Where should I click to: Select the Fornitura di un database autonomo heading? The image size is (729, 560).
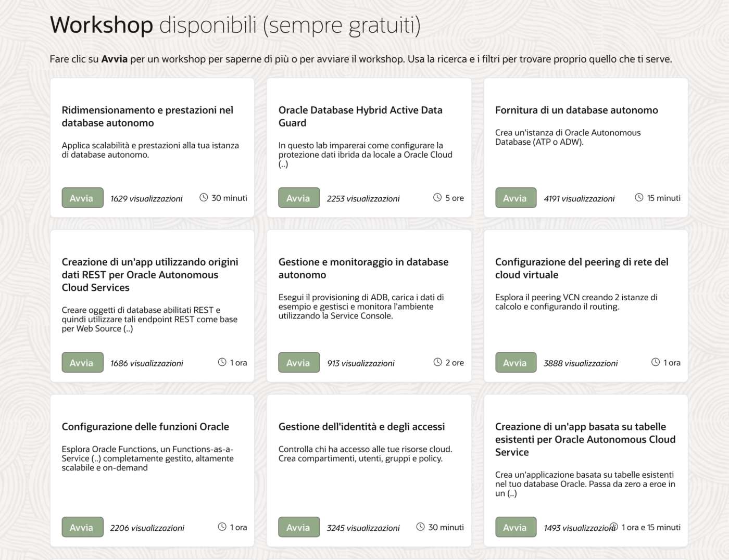(x=576, y=110)
